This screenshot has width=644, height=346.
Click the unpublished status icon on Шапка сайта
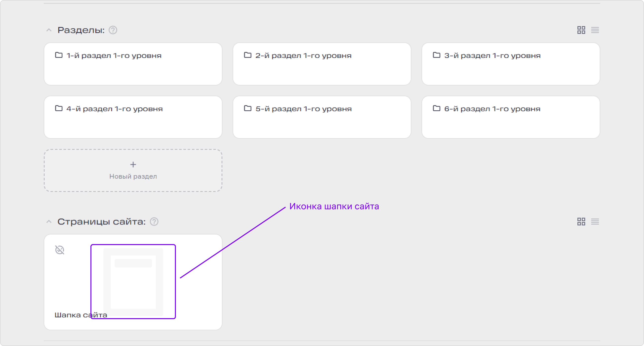[60, 250]
